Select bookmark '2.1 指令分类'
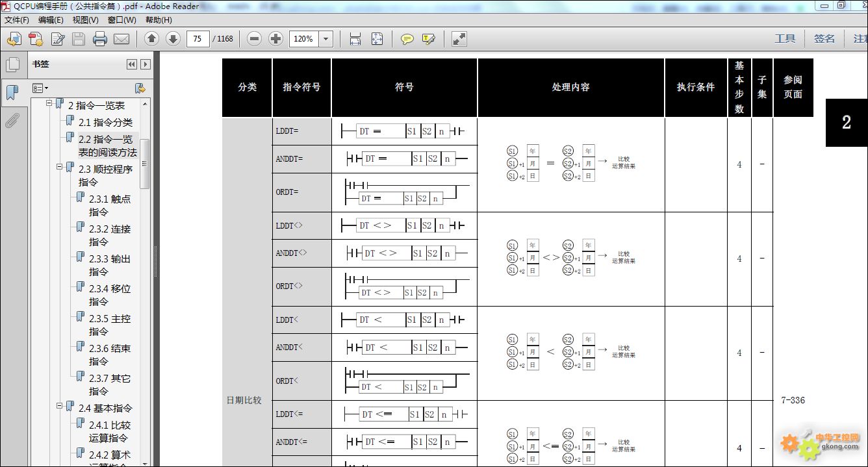The height and width of the screenshot is (467, 868). [105, 122]
